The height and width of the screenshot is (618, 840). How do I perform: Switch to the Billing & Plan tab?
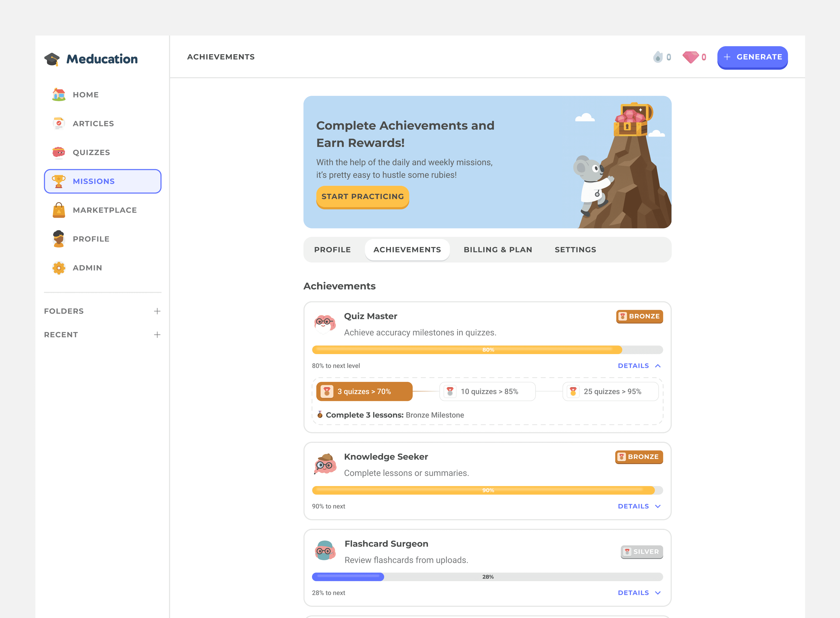coord(498,249)
